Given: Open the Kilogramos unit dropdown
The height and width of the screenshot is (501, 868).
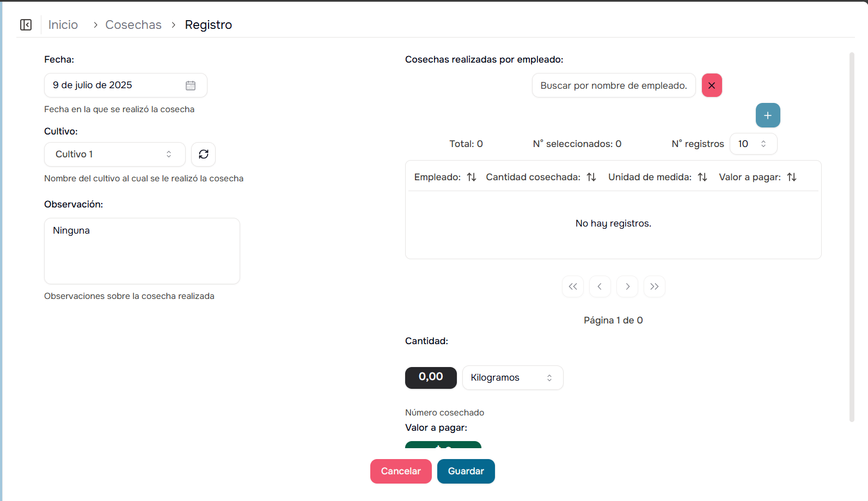Looking at the screenshot, I should click(x=512, y=378).
